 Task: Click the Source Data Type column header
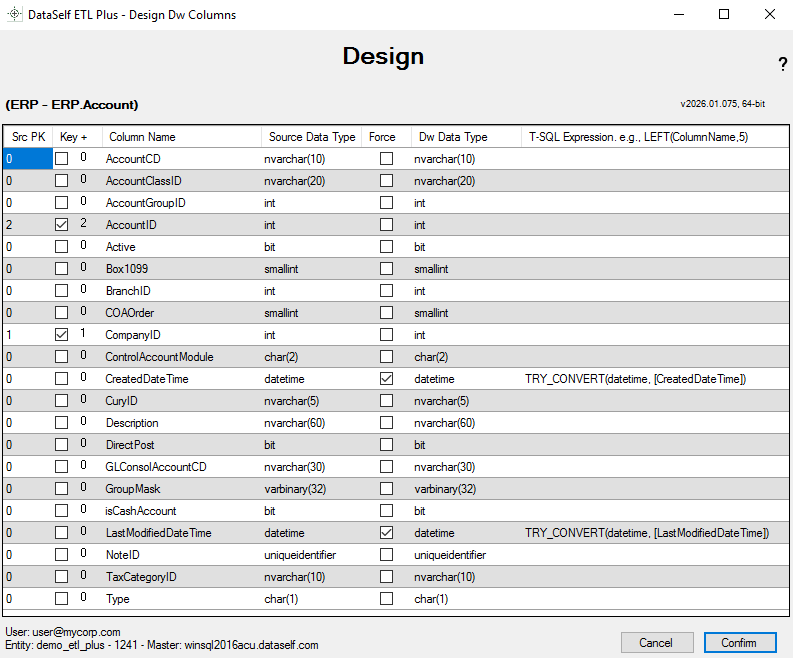311,137
